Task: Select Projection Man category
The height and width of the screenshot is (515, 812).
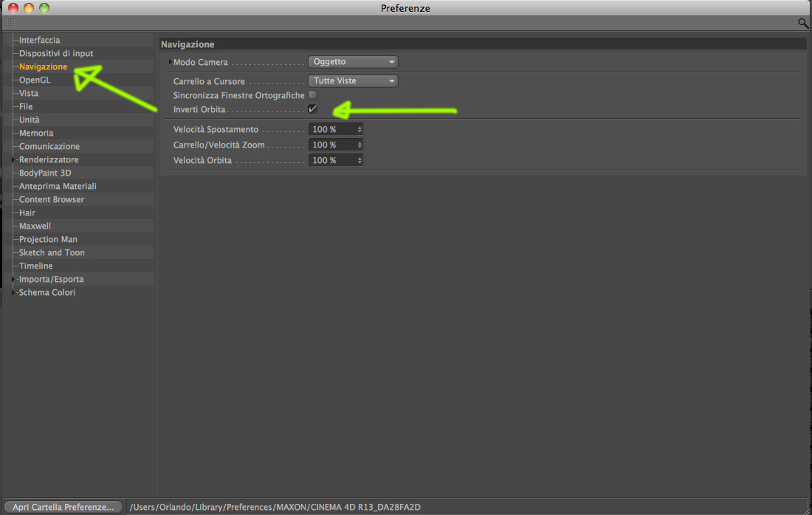Action: 48,239
